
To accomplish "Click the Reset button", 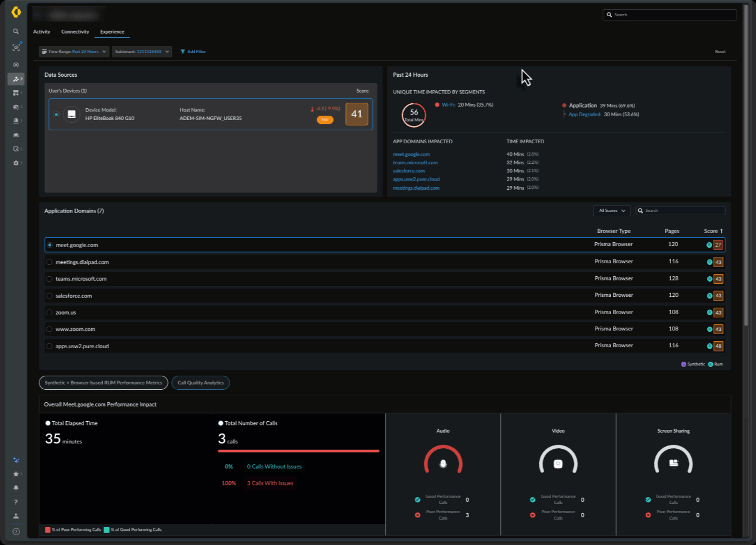I will (x=720, y=51).
